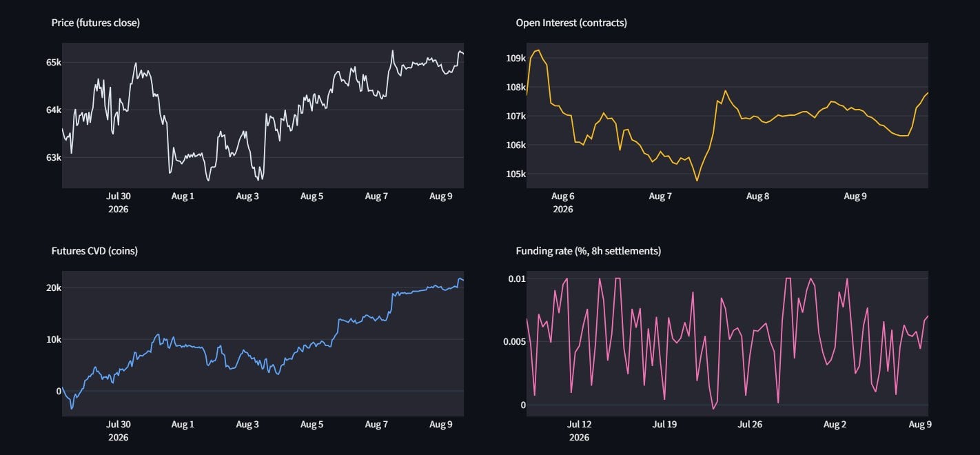This screenshot has height=455, width=980.
Task: Click the 64k label on Price axis
Action: [54, 110]
